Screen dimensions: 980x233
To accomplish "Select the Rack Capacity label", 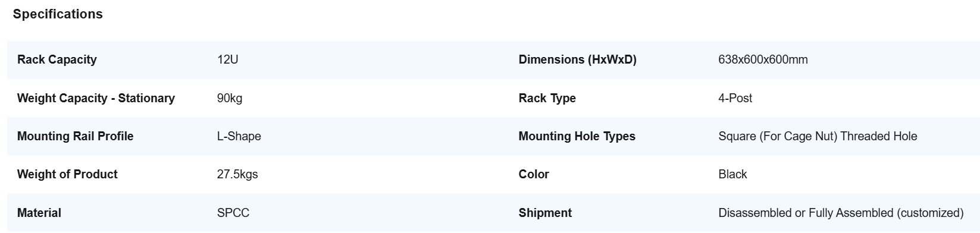I will point(57,59).
